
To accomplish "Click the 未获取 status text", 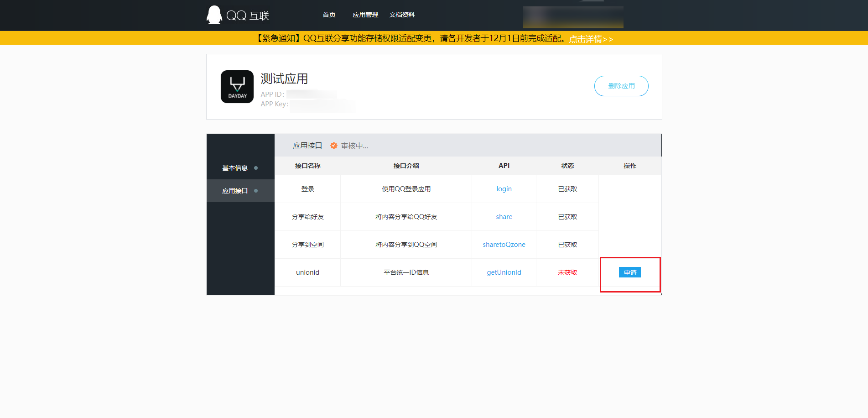I will click(567, 272).
